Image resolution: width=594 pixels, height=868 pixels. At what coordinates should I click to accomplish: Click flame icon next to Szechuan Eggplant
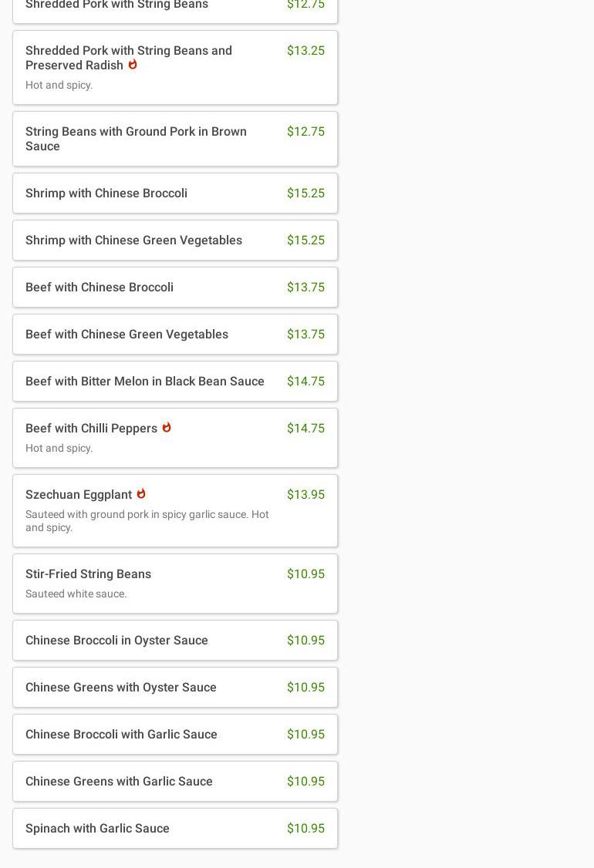click(141, 493)
